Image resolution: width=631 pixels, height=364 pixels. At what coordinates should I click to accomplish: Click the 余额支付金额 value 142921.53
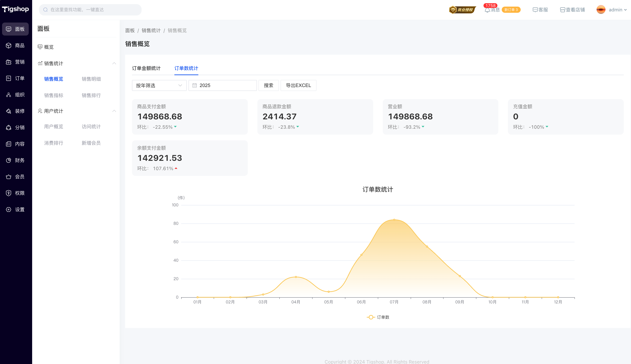(x=160, y=158)
